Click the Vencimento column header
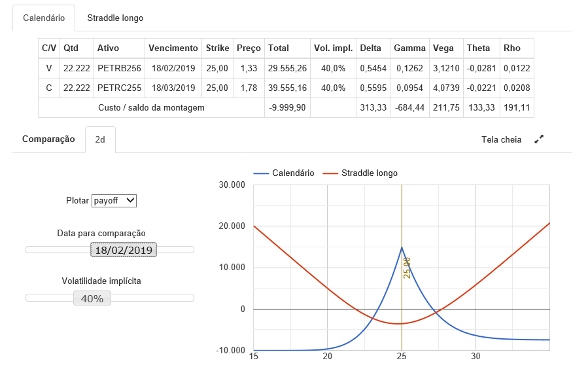This screenshot has width=588, height=369. (x=173, y=48)
